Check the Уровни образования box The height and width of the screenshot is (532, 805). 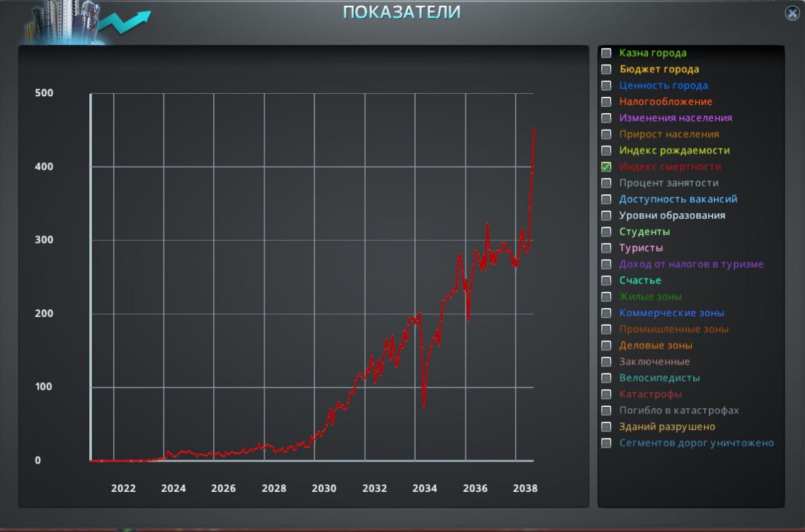[x=606, y=216]
